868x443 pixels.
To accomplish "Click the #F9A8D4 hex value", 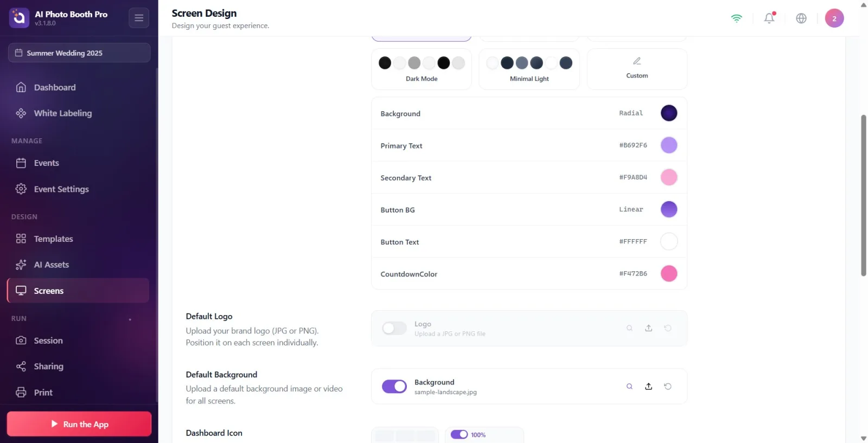I will [633, 177].
